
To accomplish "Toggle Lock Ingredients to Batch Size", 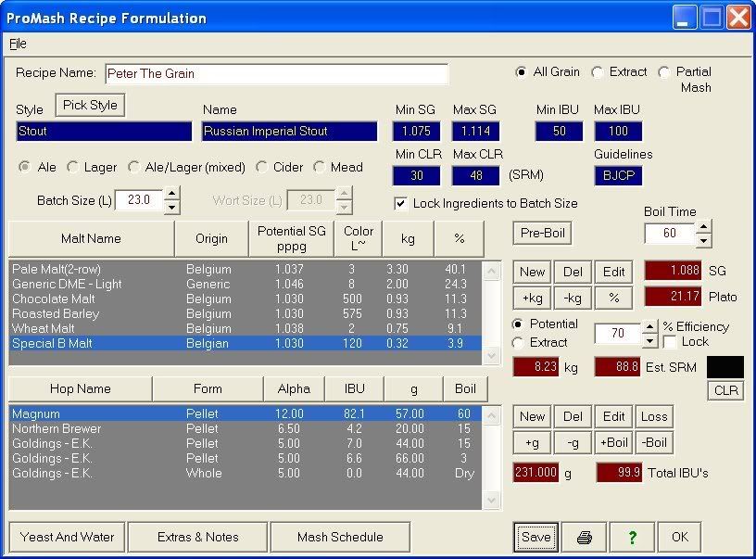I will point(400,204).
